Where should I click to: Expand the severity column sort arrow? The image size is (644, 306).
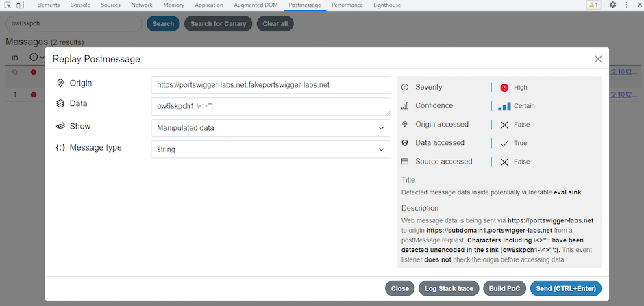coord(42,58)
